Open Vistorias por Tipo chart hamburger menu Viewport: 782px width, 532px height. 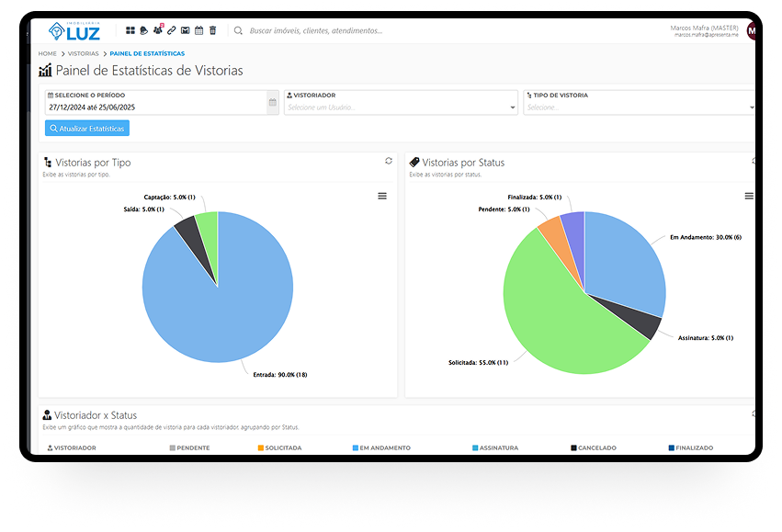point(382,196)
